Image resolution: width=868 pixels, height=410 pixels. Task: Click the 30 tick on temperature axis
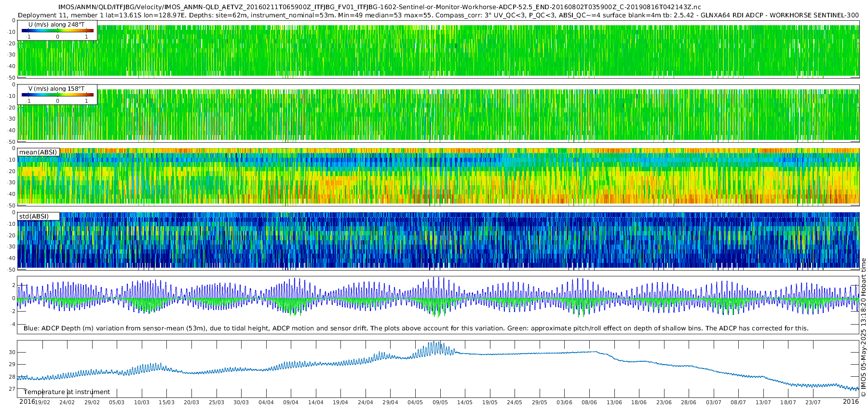(12, 352)
